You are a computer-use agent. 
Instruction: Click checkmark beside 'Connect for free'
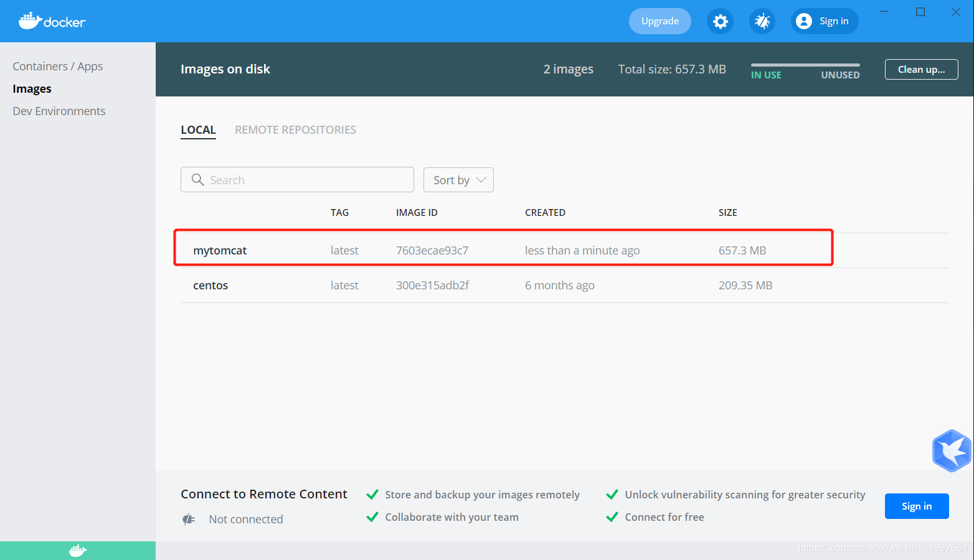point(612,517)
